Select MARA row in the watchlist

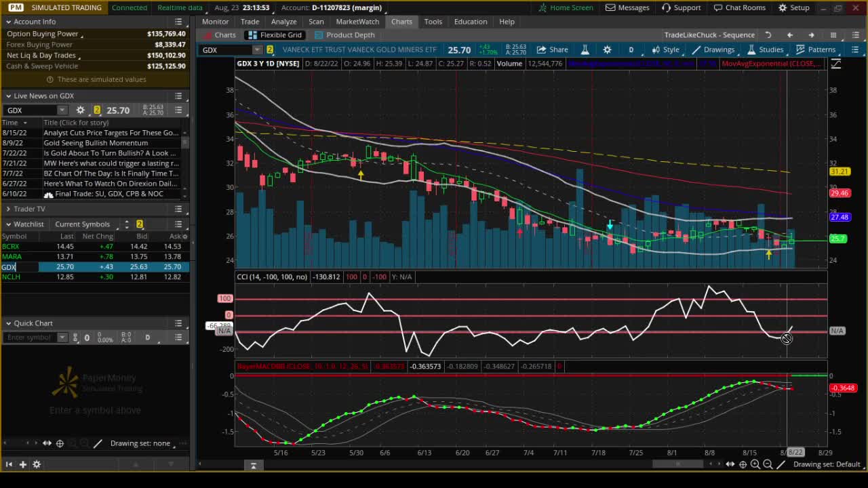point(95,256)
